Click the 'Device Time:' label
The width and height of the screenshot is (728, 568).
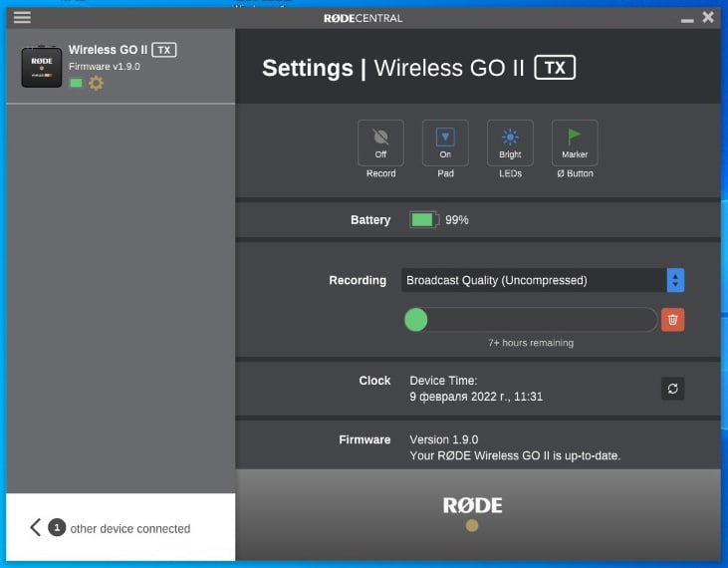[x=443, y=381]
